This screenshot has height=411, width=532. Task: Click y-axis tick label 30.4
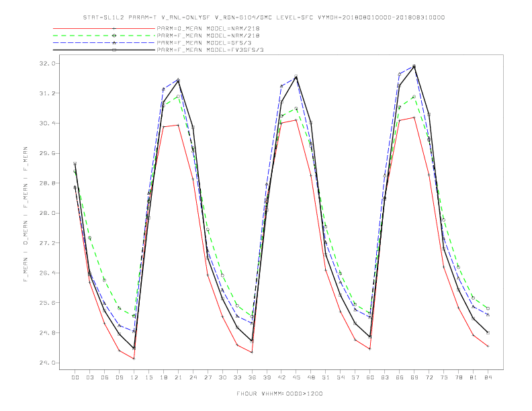[x=47, y=123]
